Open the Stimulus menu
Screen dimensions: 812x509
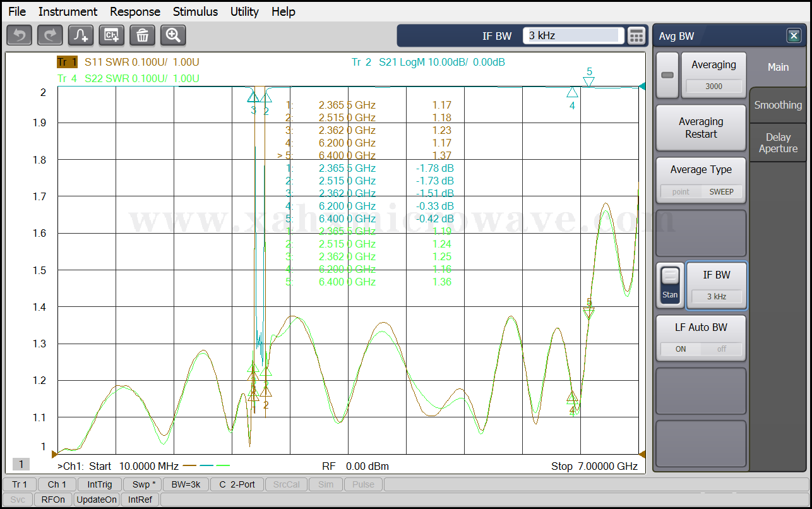[x=195, y=11]
